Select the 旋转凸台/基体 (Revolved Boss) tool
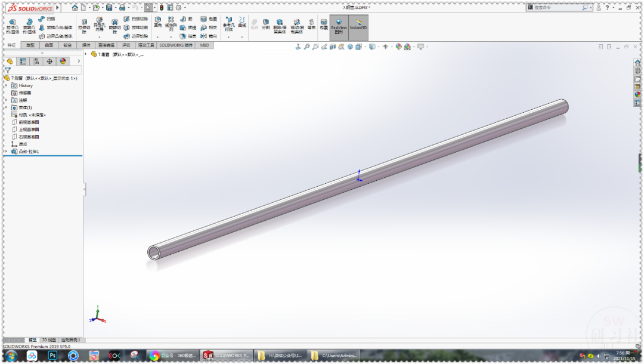 pyautogui.click(x=29, y=25)
